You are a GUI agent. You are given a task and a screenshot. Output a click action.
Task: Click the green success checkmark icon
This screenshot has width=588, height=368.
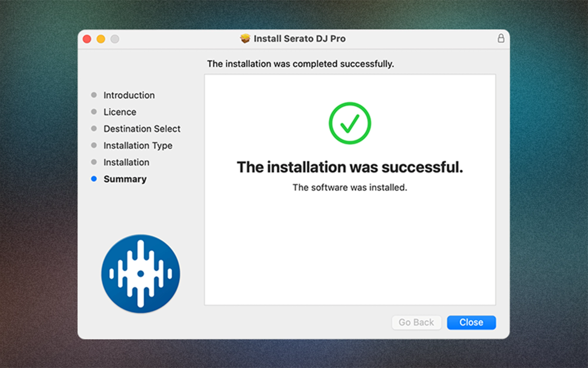coord(349,122)
